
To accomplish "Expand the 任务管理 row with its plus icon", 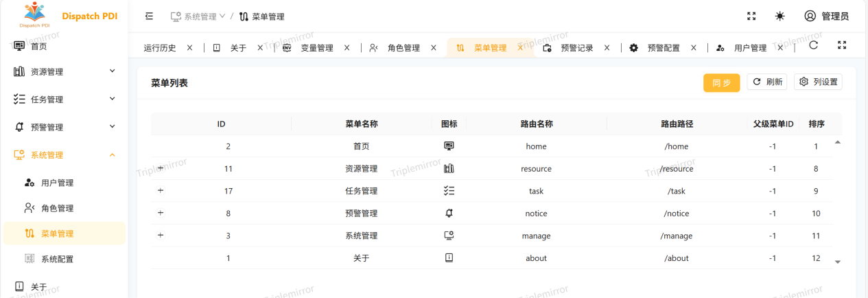I will [x=161, y=190].
